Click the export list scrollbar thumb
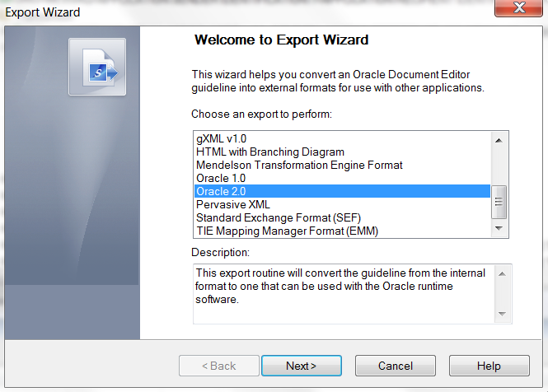Image resolution: width=548 pixels, height=392 pixels. [499, 202]
